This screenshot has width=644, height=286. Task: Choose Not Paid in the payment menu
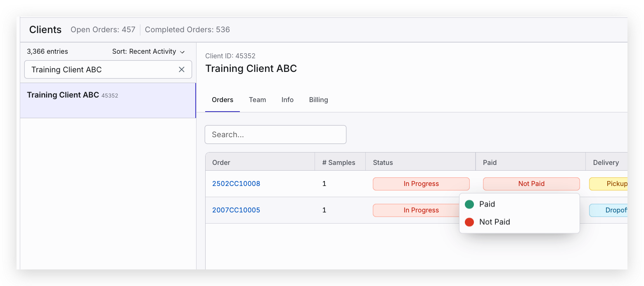click(519, 222)
